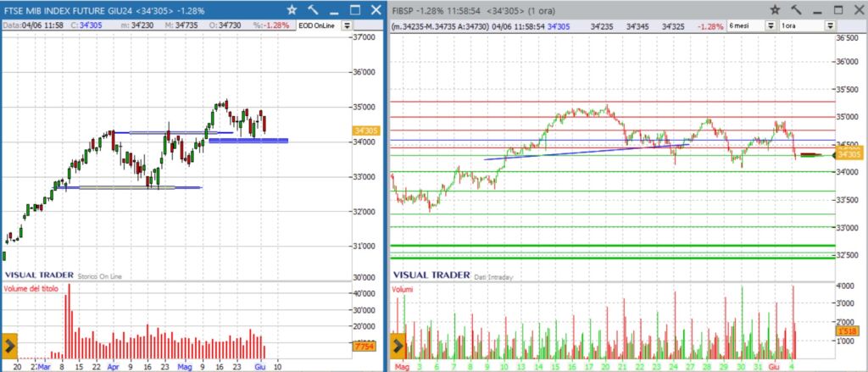This screenshot has width=868, height=372.
Task: Maximize the FIBSP chart window
Action: click(838, 10)
